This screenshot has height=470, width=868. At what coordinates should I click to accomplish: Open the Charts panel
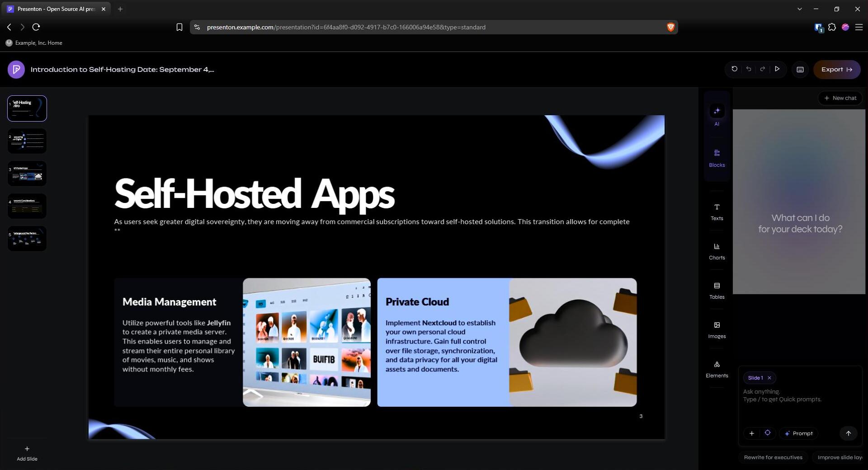[x=717, y=251]
